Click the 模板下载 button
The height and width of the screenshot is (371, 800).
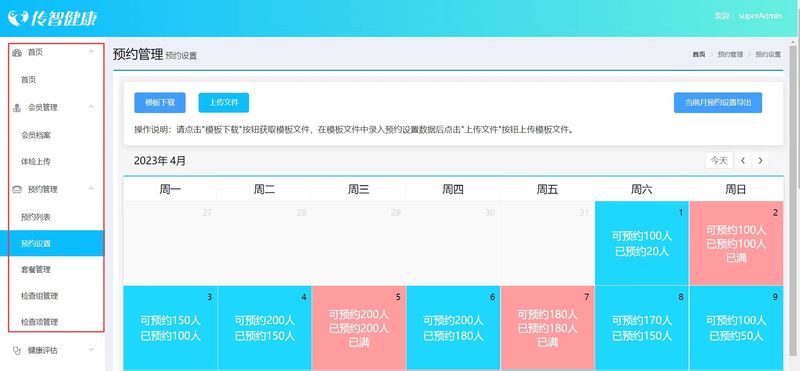pyautogui.click(x=160, y=103)
